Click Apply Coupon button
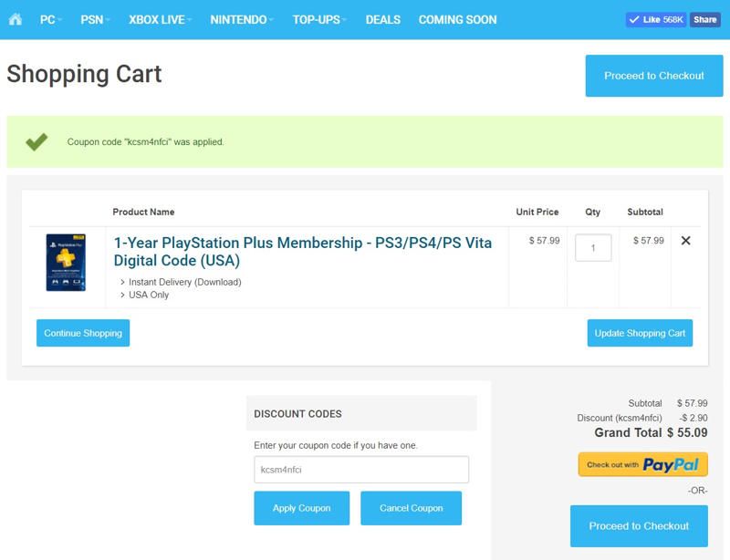The height and width of the screenshot is (560, 730). [x=302, y=508]
